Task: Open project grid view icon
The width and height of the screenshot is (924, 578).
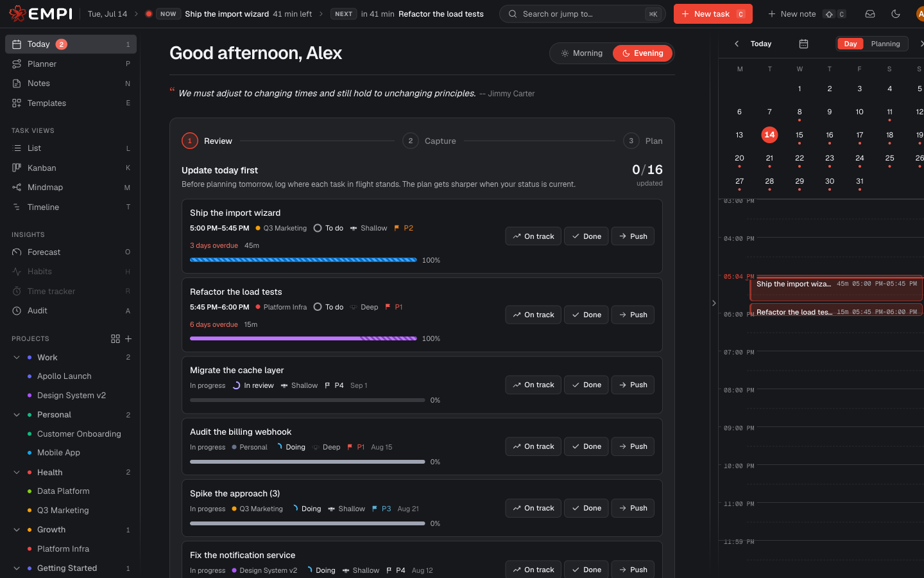Action: [116, 338]
